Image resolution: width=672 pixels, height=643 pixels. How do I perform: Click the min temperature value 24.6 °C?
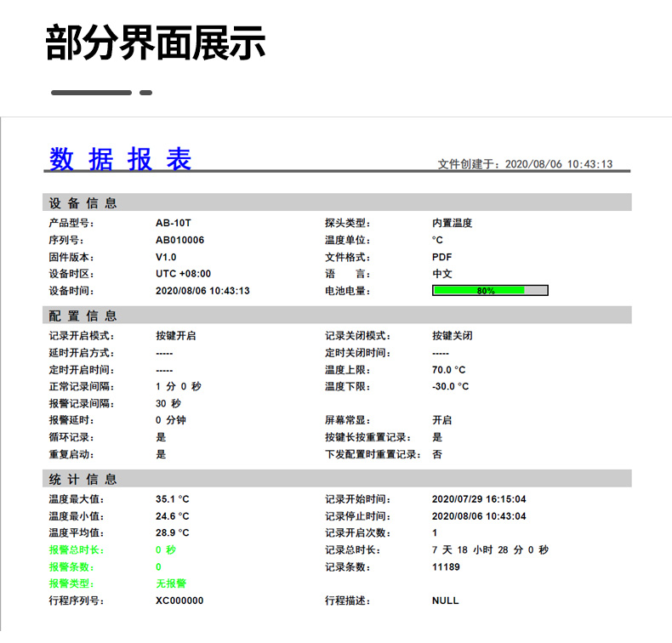click(x=173, y=516)
